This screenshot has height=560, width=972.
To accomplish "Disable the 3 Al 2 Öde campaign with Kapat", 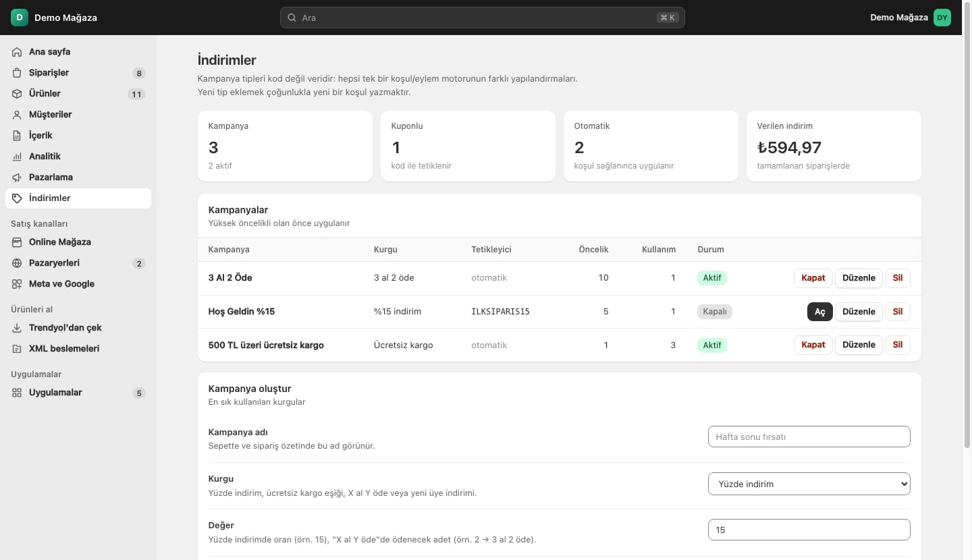I will click(x=813, y=278).
